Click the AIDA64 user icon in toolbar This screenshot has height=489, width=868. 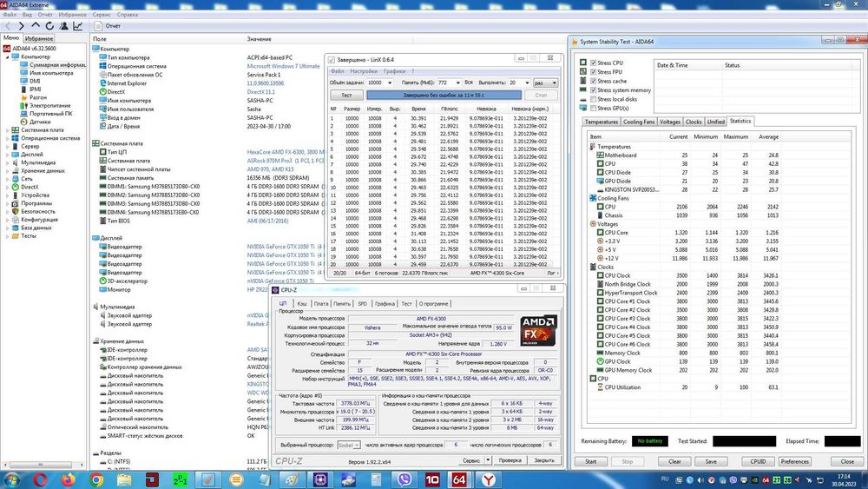pos(63,26)
